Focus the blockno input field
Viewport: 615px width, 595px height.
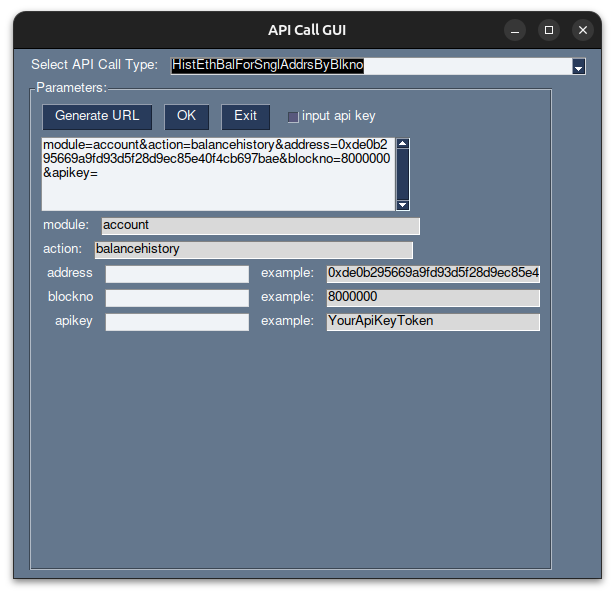tap(177, 298)
